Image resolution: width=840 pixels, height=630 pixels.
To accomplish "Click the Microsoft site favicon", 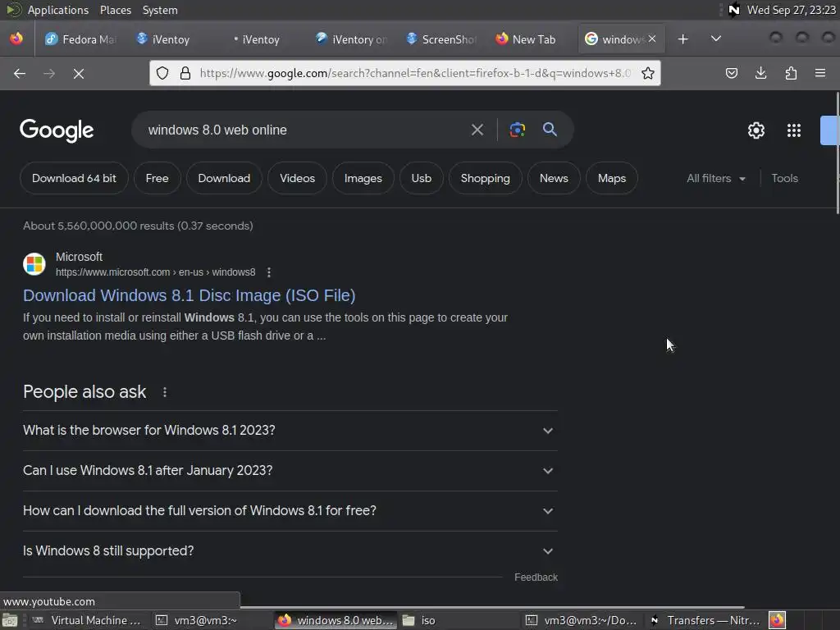I will pos(34,264).
